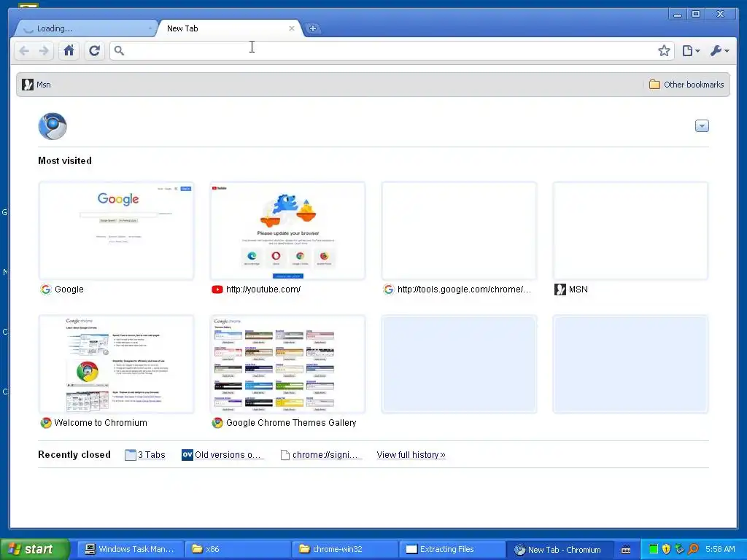Click the yellow security shield tray icon
Screen dimensions: 747x560
[x=667, y=549]
